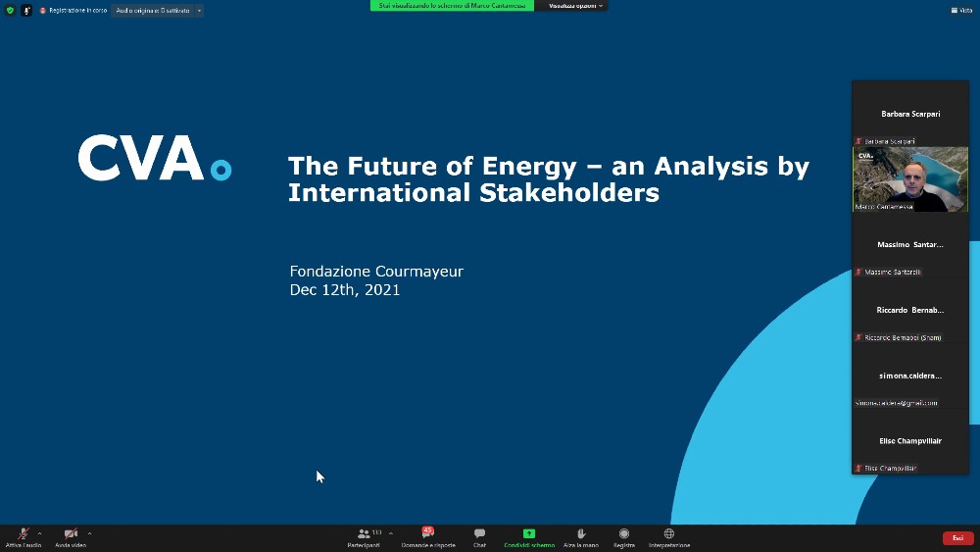This screenshot has width=980, height=552.
Task: Select Massimo Santar... participant tile
Action: 910,244
